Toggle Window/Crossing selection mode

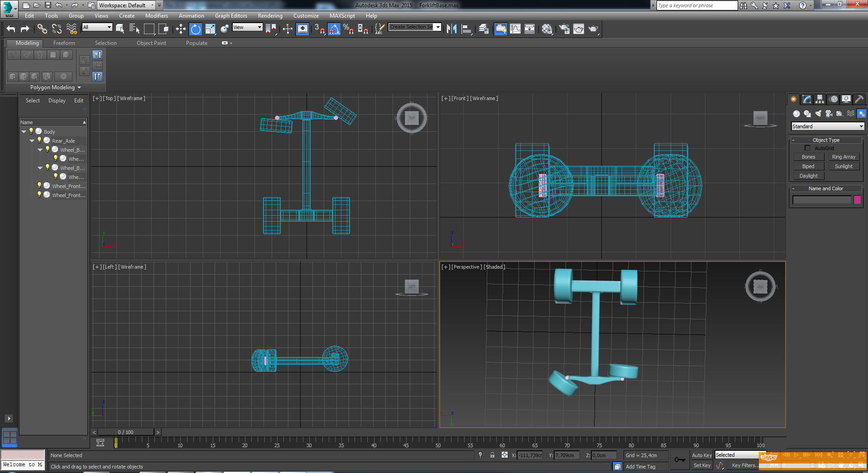(x=163, y=29)
